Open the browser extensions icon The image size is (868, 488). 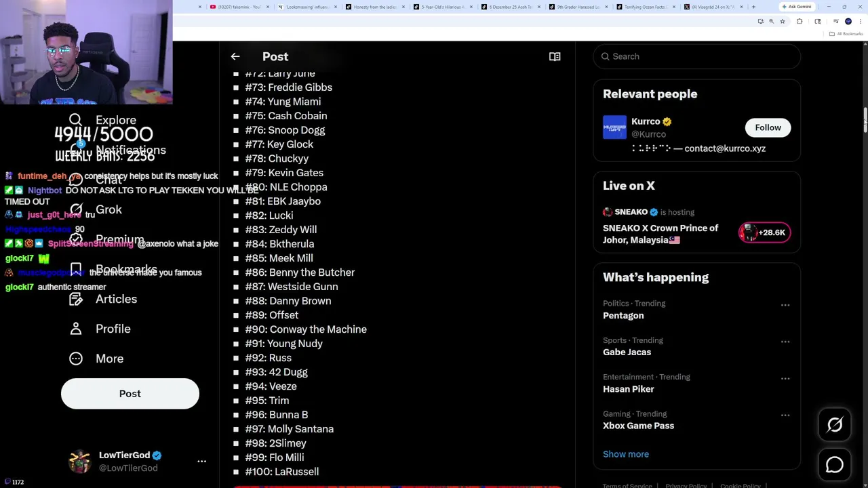click(x=800, y=22)
